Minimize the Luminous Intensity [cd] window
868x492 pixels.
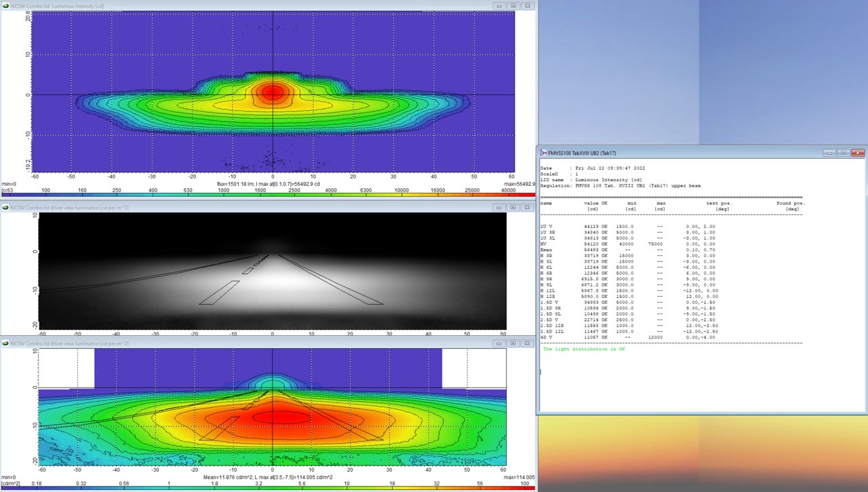[500, 5]
